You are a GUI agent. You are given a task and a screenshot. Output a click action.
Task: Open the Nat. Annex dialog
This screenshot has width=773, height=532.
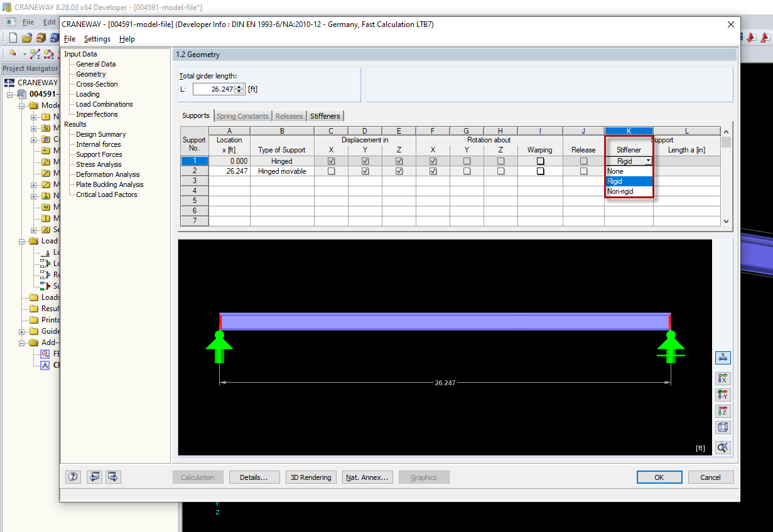[367, 477]
